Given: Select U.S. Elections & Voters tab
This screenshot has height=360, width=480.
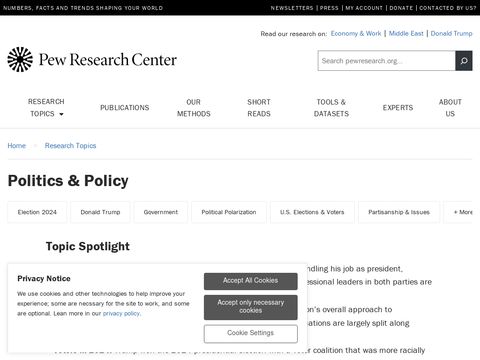Looking at the screenshot, I should tap(312, 212).
